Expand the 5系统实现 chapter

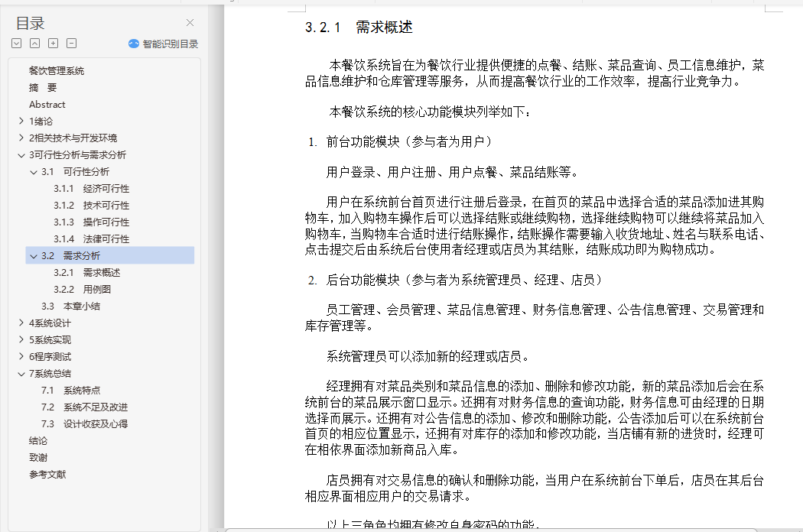[21, 339]
